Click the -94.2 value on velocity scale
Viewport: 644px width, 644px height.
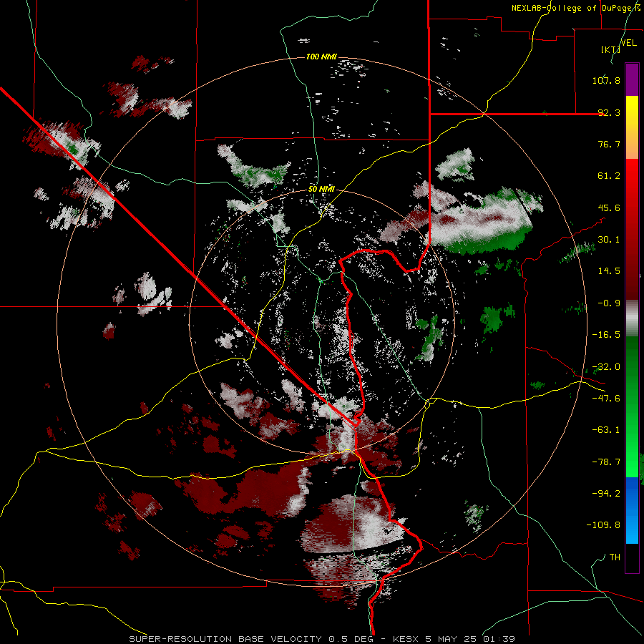606,494
